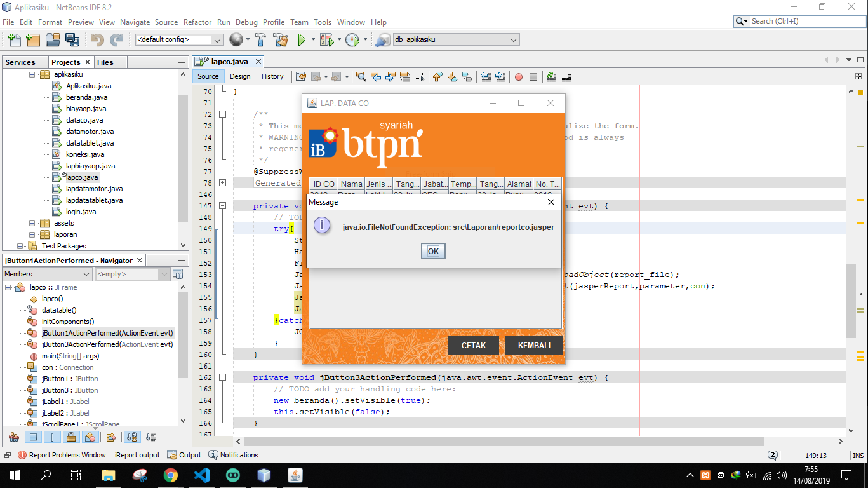
Task: Toggle Show Inner Classes in Navigator
Action: (90, 437)
